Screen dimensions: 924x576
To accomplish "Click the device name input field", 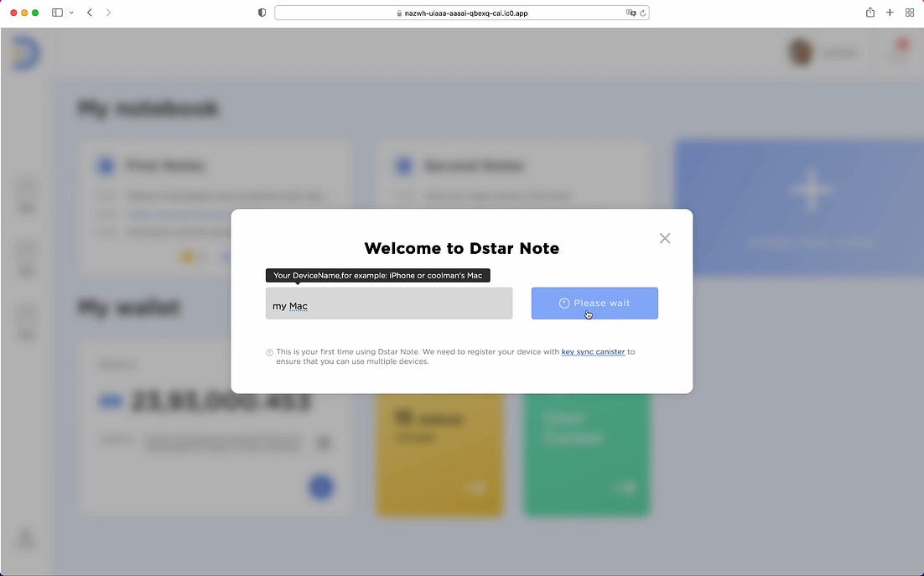I will click(x=389, y=304).
